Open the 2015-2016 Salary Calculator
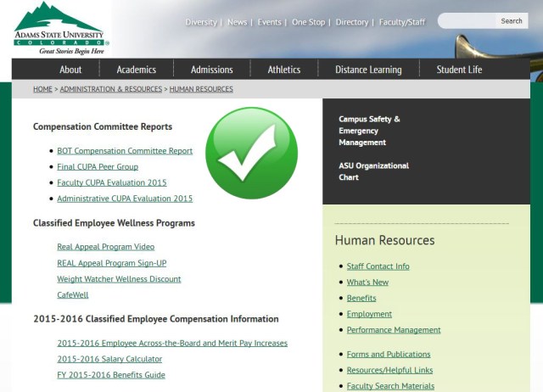This screenshot has width=543, height=392. (x=111, y=359)
